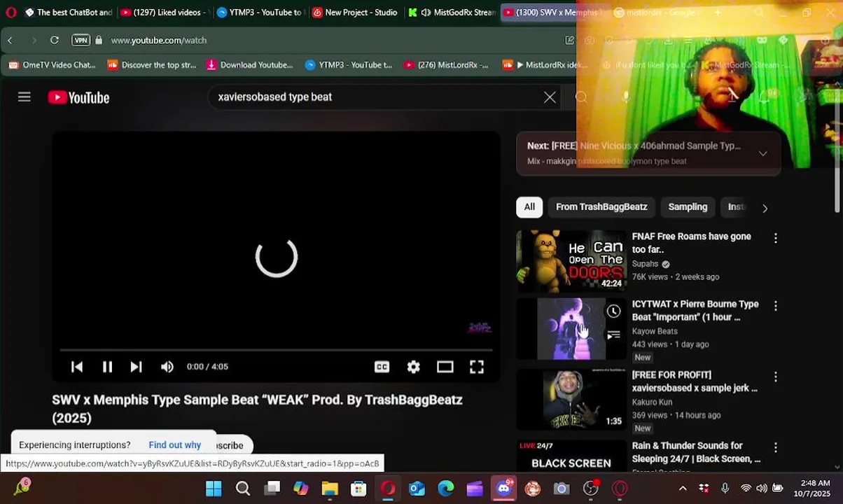Image resolution: width=843 pixels, height=504 pixels.
Task: Open more options for xaviersobased sample jerk video
Action: [x=775, y=377]
